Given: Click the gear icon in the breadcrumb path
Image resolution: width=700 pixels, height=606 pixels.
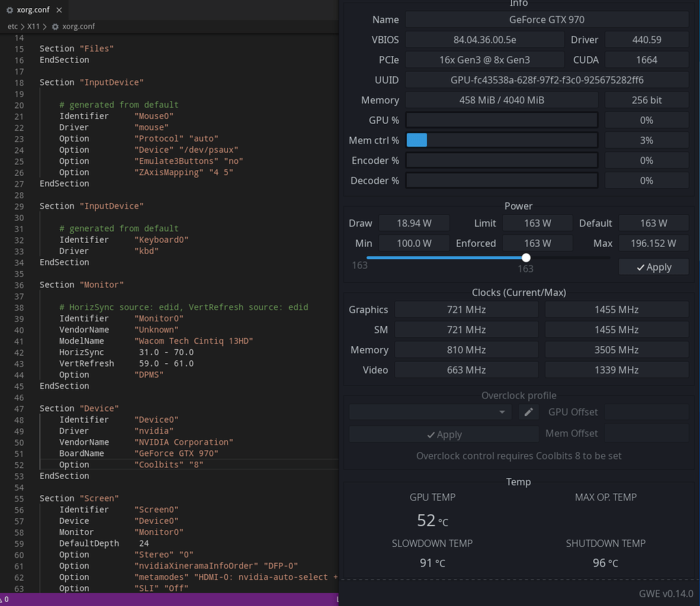Looking at the screenshot, I should tap(55, 27).
